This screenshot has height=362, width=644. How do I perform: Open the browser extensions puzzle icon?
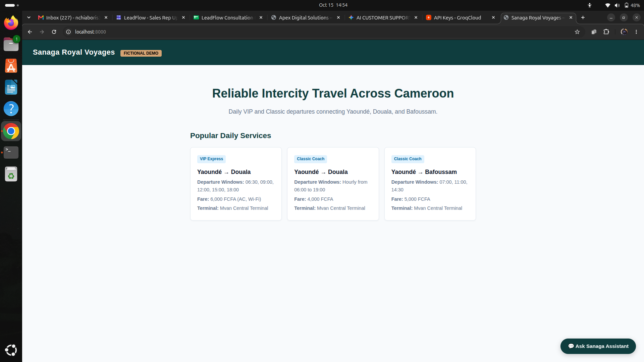[606, 32]
